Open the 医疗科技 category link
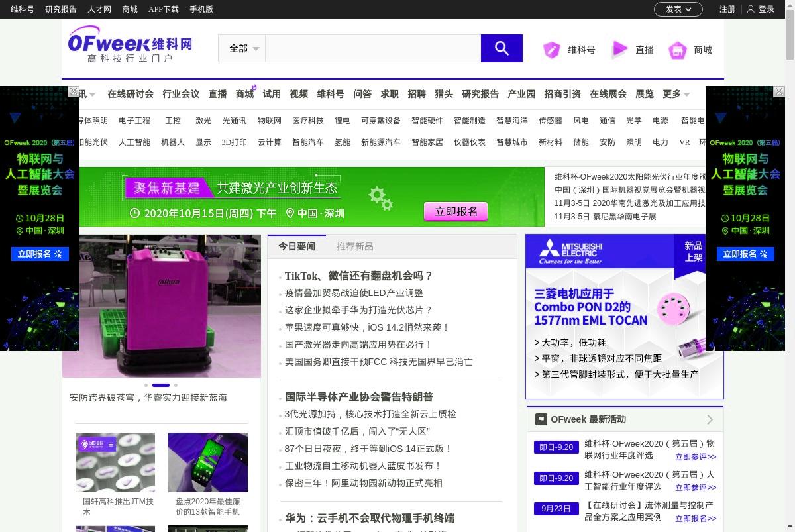This screenshot has height=532, width=795. pyautogui.click(x=308, y=121)
